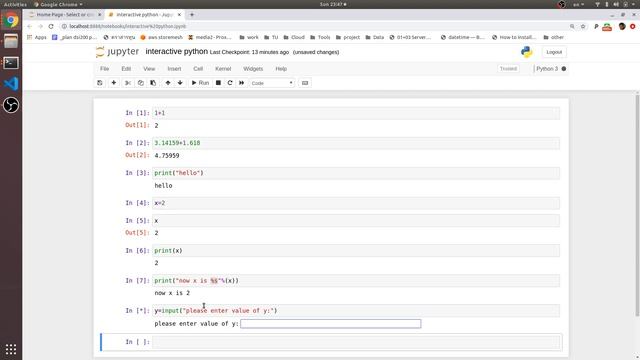Image resolution: width=640 pixels, height=360 pixels.
Task: Open Terminal from the Ubuntu dock
Action: pyautogui.click(x=11, y=63)
